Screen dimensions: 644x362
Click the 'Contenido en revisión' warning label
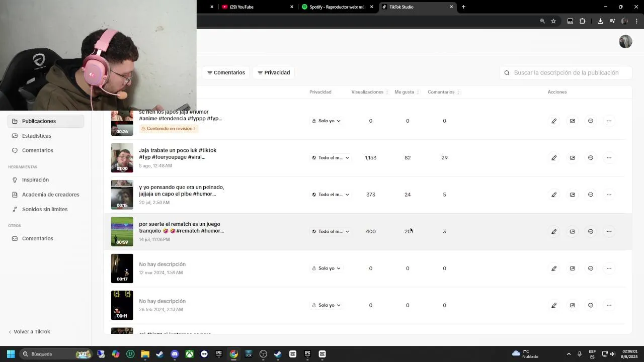(x=169, y=129)
